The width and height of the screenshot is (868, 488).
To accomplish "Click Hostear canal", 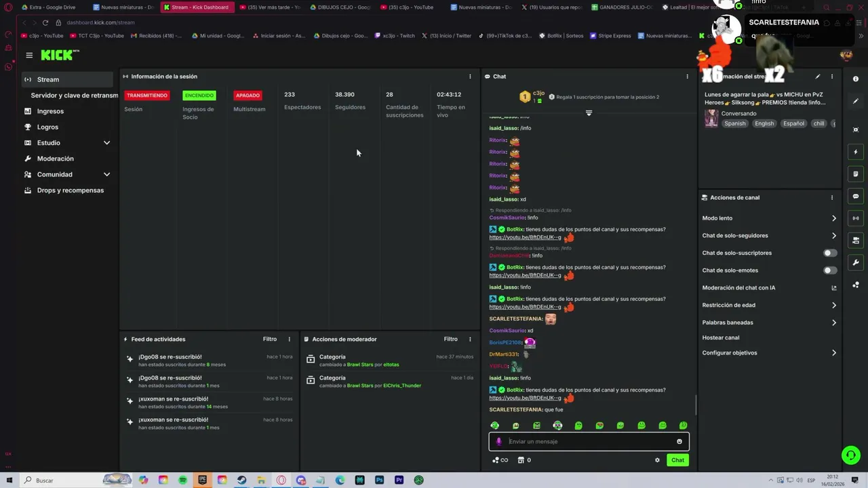I will click(x=721, y=338).
